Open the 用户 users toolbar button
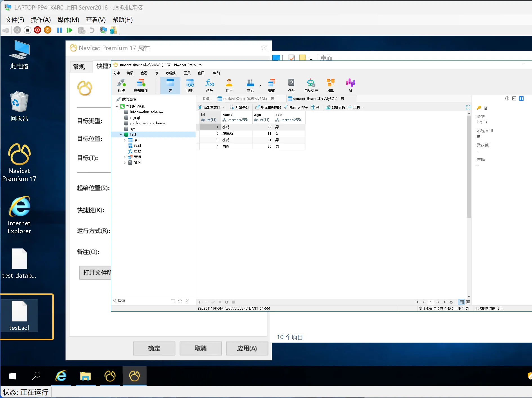Viewport: 532px width, 398px height. (229, 86)
